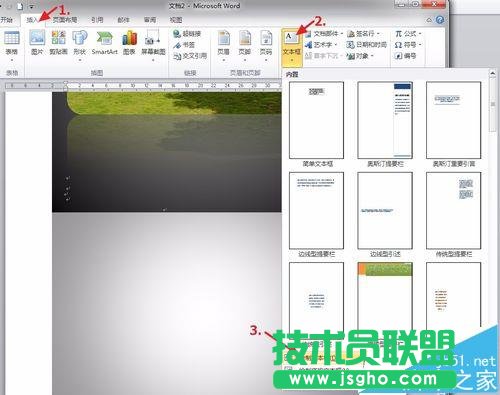Expand the dropdown arrow under Screenshot (屏幕截图)
This screenshot has height=395, width=500.
click(153, 60)
